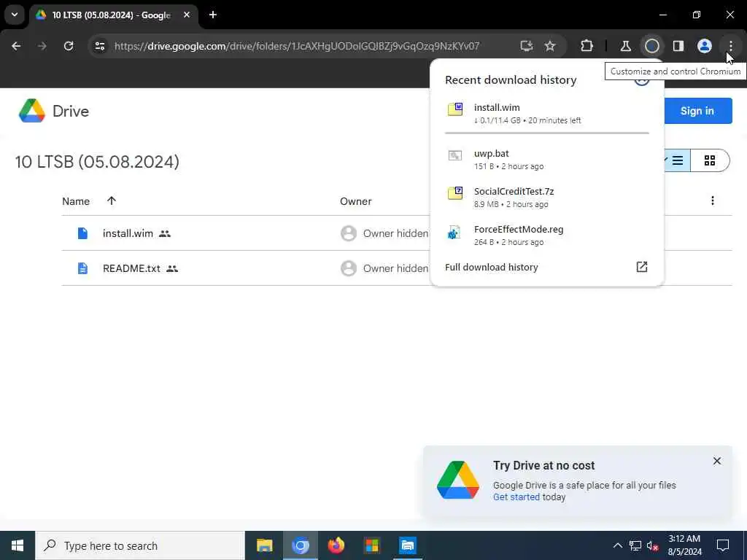This screenshot has height=560, width=747.
Task: Click the Get started link
Action: coord(516,497)
